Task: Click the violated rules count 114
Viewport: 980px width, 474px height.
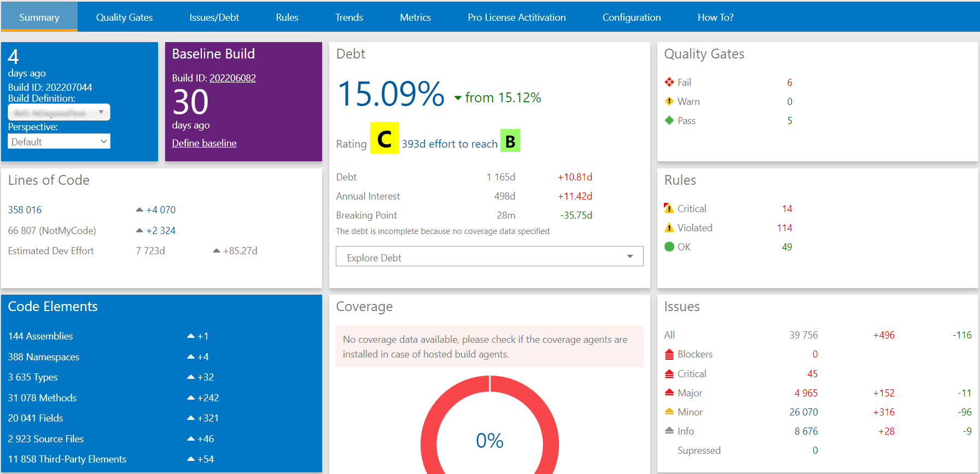Action: (785, 227)
